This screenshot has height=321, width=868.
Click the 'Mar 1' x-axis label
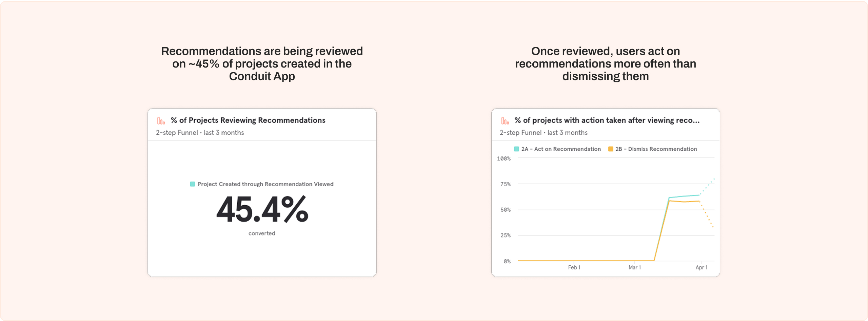click(x=634, y=267)
